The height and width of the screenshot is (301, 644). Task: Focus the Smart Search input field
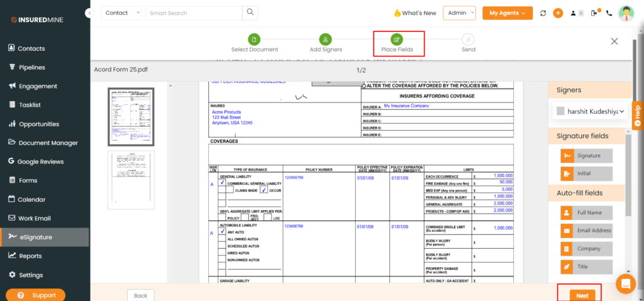coord(194,13)
